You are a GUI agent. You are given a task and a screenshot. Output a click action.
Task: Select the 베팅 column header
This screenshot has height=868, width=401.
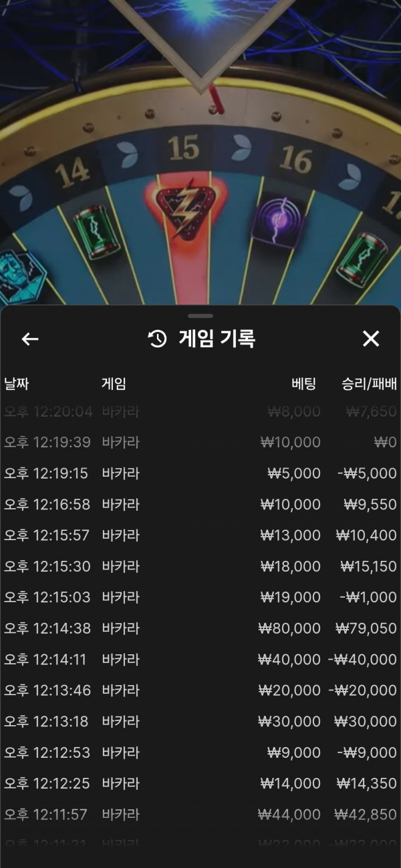point(304,384)
